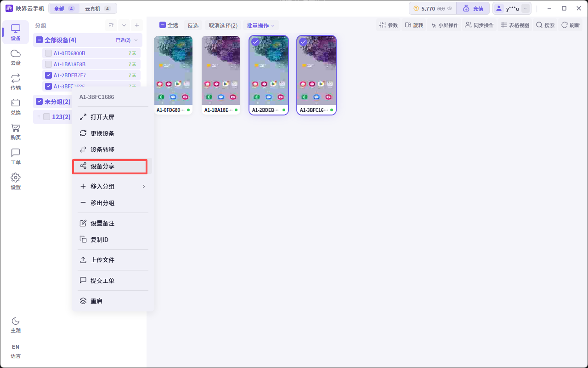Choose 设备转移 from context menu

(x=114, y=149)
